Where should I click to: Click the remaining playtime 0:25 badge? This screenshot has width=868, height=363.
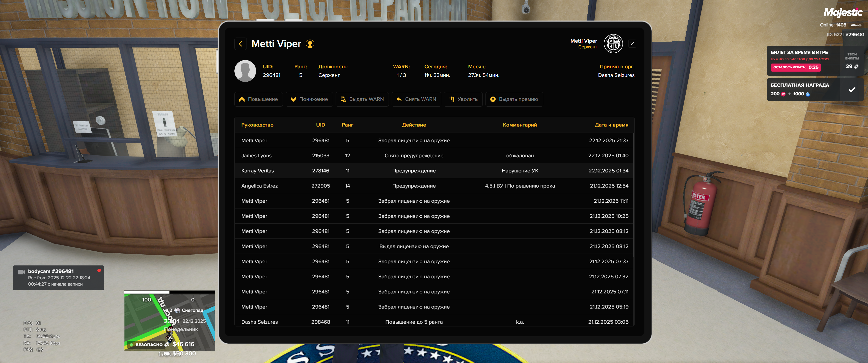(796, 67)
